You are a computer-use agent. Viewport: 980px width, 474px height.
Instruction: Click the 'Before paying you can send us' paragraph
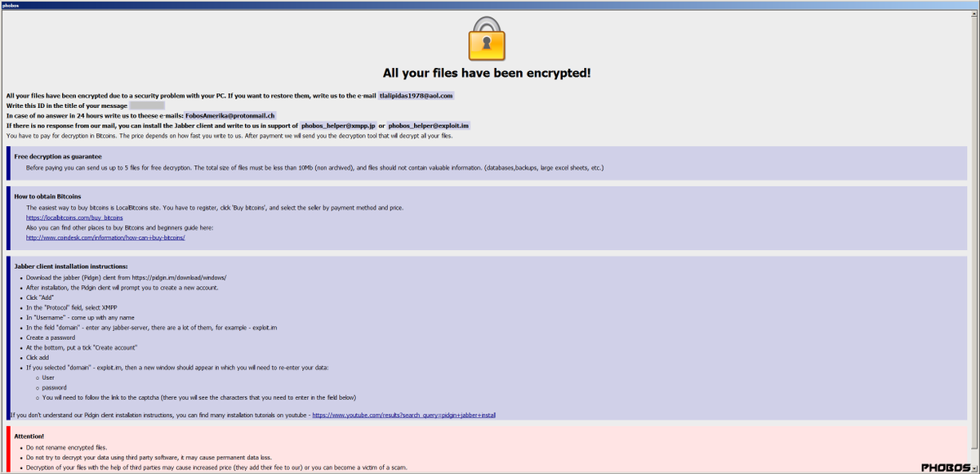(x=314, y=168)
